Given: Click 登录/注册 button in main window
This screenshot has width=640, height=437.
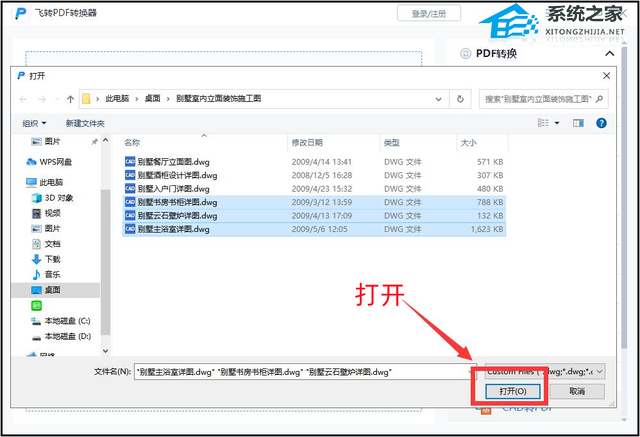Looking at the screenshot, I should 429,13.
